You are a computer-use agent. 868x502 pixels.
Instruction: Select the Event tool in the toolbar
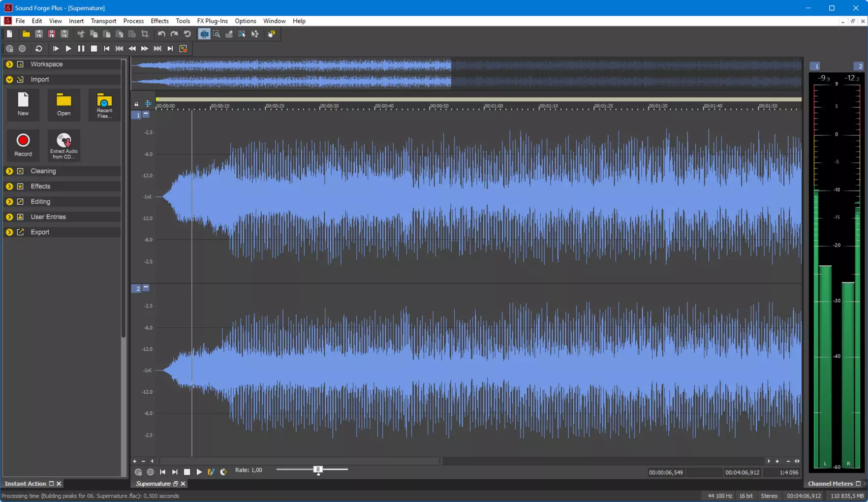[x=242, y=34]
